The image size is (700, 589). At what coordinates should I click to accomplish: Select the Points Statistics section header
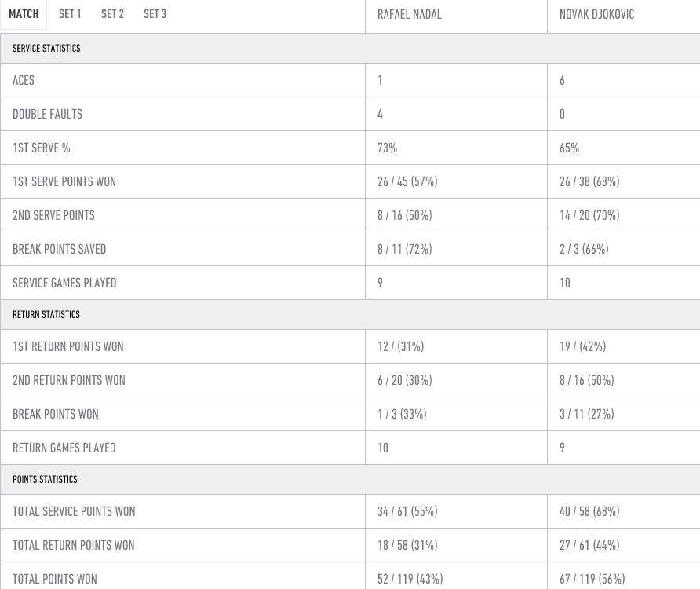click(x=45, y=480)
